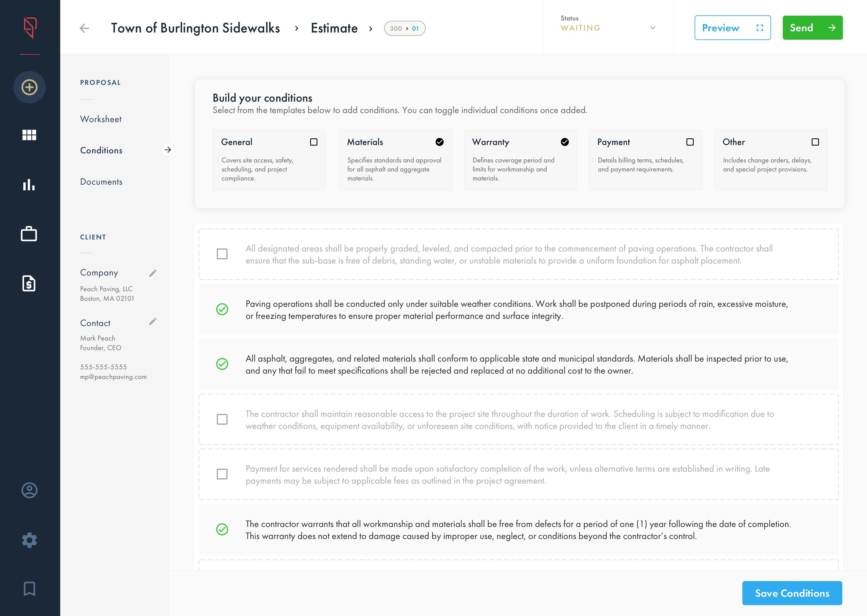The height and width of the screenshot is (616, 867).
Task: Open the grid dashboard icon in sidebar
Action: pyautogui.click(x=29, y=135)
